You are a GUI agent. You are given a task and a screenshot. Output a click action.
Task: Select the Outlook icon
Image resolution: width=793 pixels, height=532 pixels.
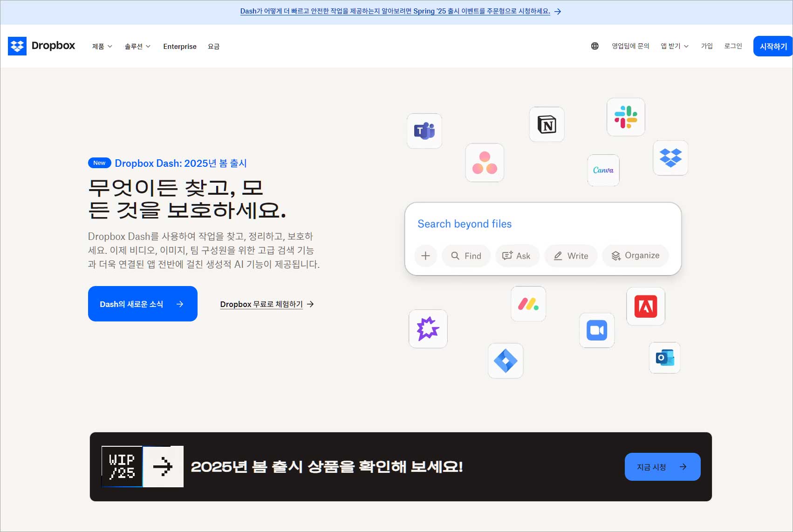pyautogui.click(x=665, y=358)
